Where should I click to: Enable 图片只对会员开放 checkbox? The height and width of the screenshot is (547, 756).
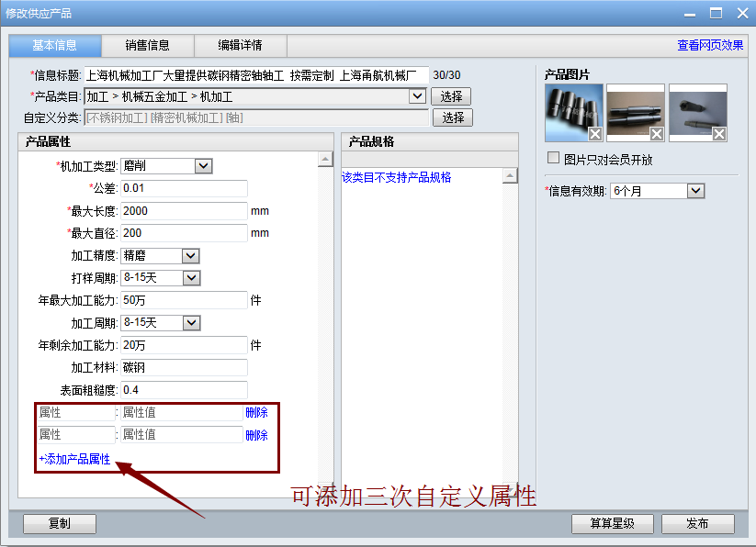click(553, 158)
